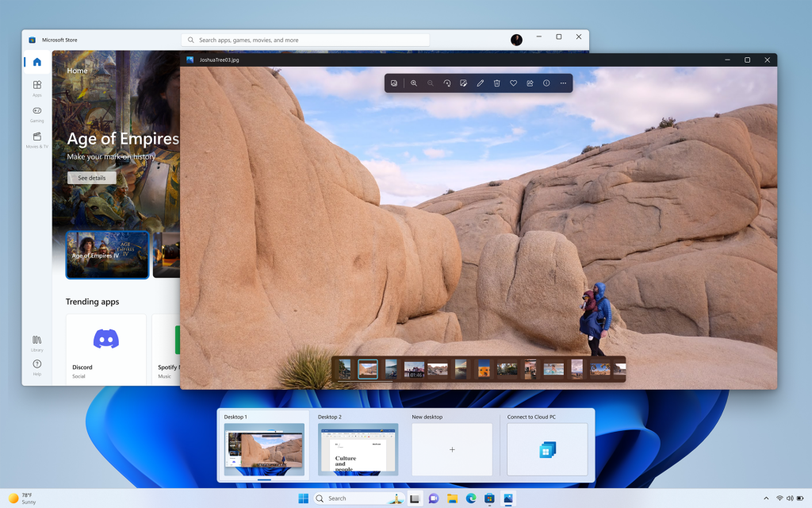View file information for the photo

pos(547,83)
